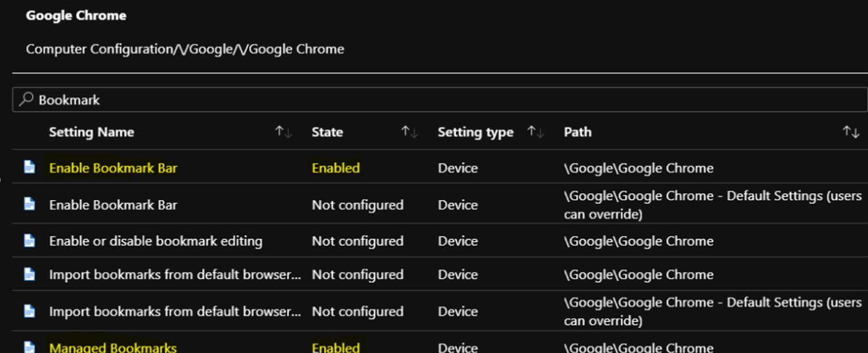The height and width of the screenshot is (353, 868).
Task: Open the Managed Bookmarks setting
Action: [x=113, y=347]
